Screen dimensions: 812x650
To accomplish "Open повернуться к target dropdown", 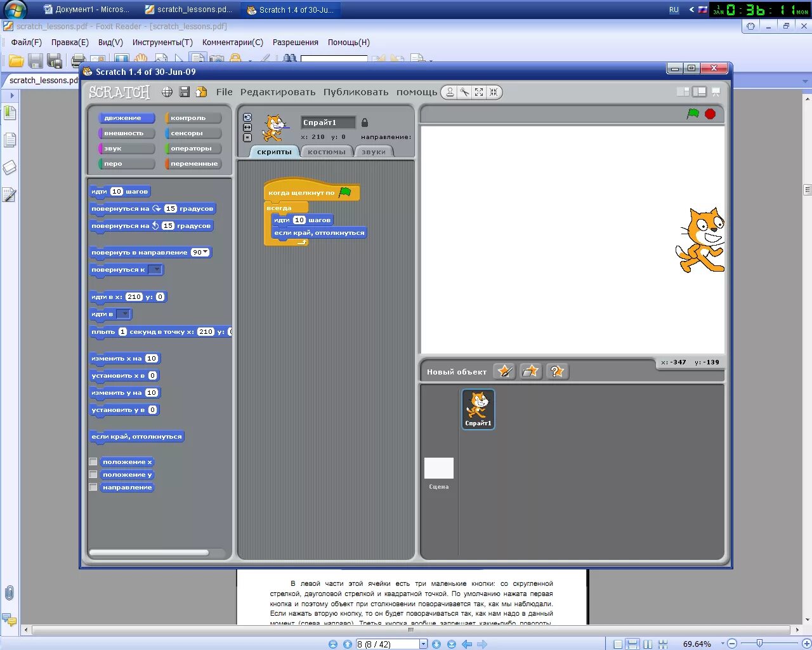I will 155,270.
